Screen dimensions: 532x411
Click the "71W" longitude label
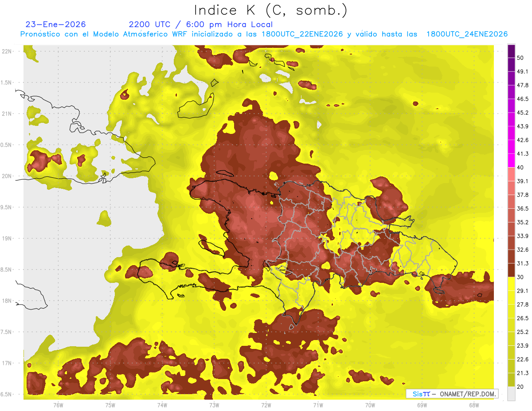point(318,405)
